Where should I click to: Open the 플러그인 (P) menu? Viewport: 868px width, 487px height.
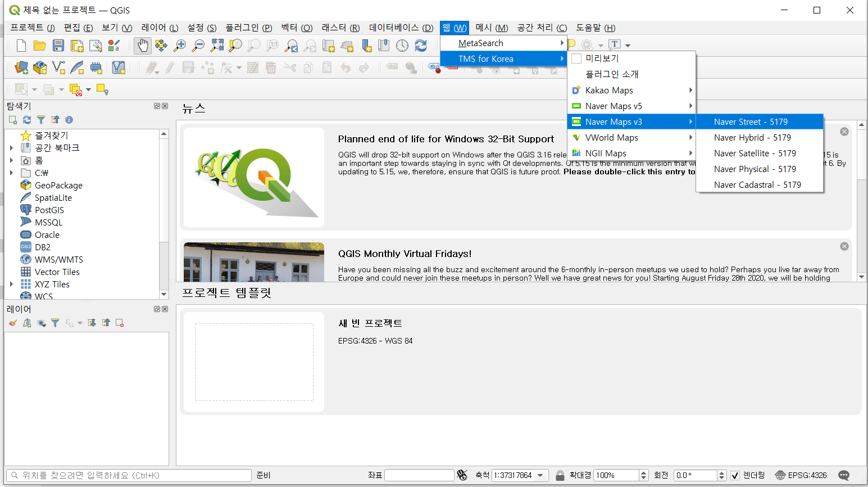[x=249, y=28]
